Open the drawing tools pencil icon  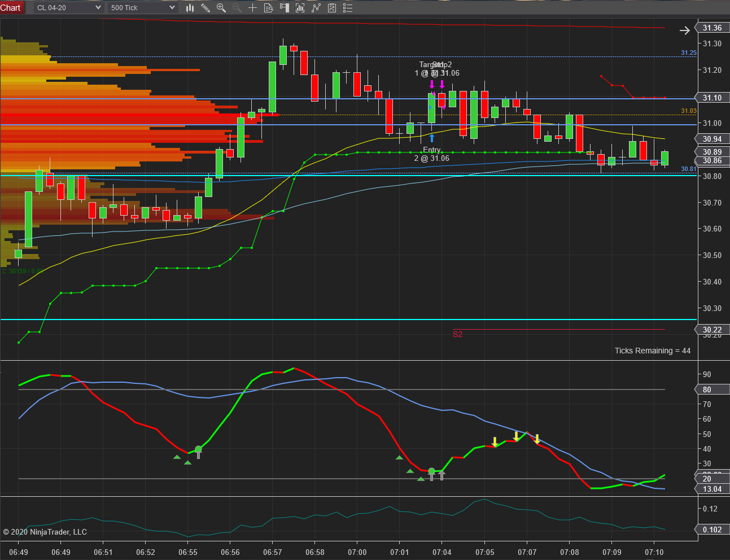click(x=206, y=7)
